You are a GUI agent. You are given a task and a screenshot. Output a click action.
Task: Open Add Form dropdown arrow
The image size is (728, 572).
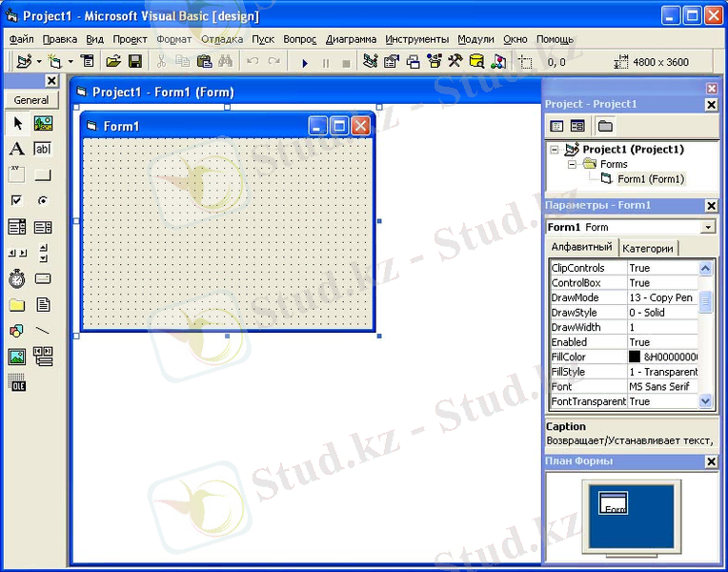coord(71,61)
